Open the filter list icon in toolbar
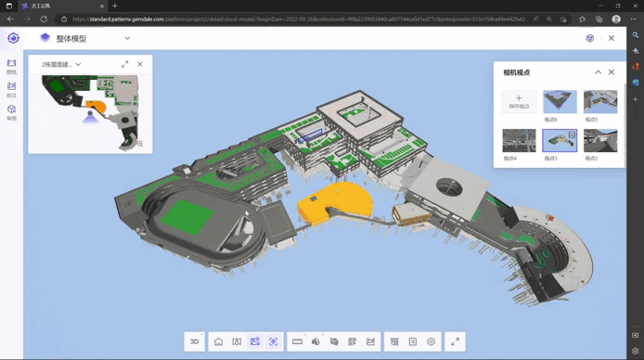644x360 pixels. [352, 341]
